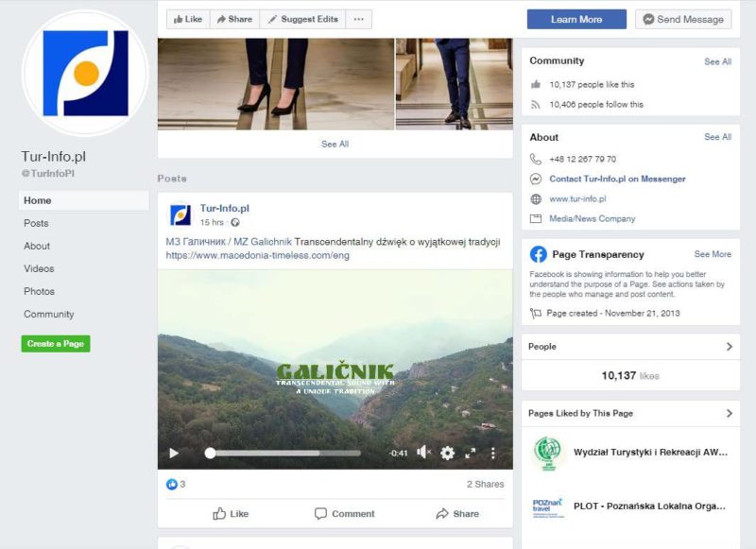Open video settings gear icon
The image size is (756, 549).
click(447, 453)
